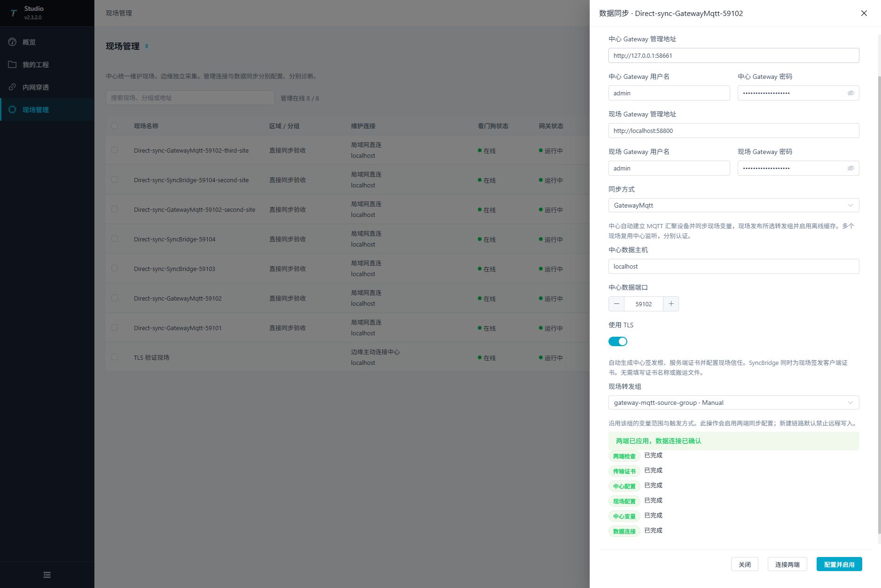Screen dimensions: 881x588
Task: Click the 数据连接 status tag
Action: point(624,531)
